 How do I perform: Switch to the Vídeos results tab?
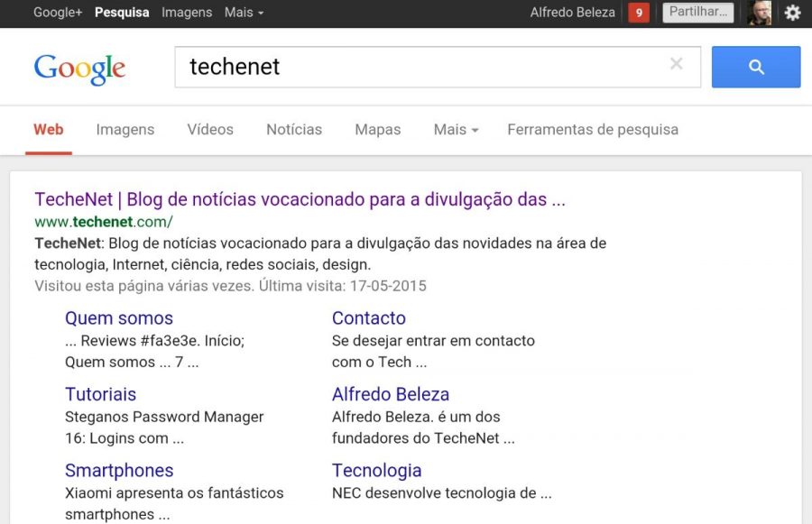[210, 129]
